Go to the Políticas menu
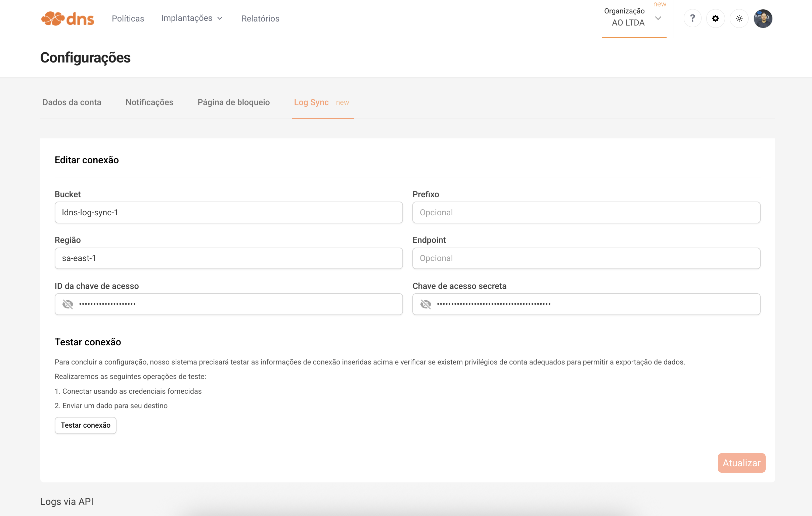Viewport: 812px width, 516px height. click(x=128, y=18)
